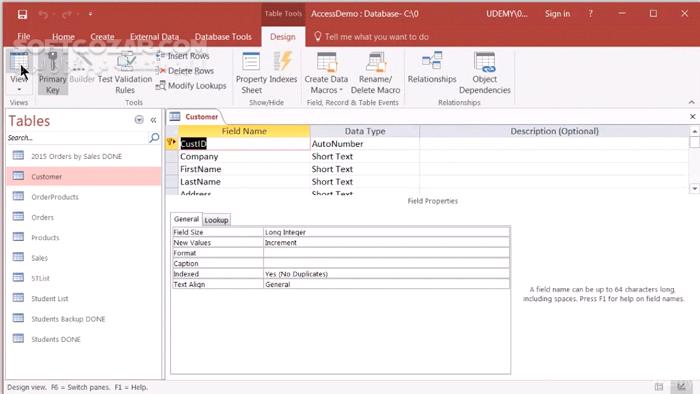Click the CustID field name cell
Screen dimensions: 700x394
244,144
